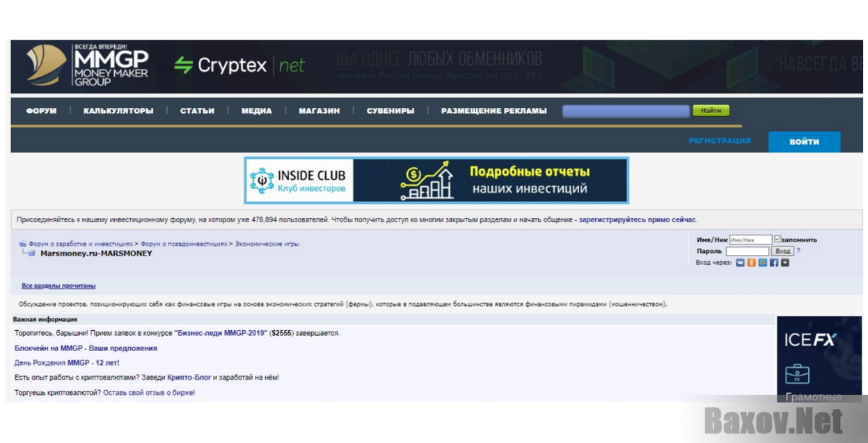Follow 'зарегистрируйтесь прямо сейчас' link
This screenshot has height=443, width=868.
coord(637,220)
